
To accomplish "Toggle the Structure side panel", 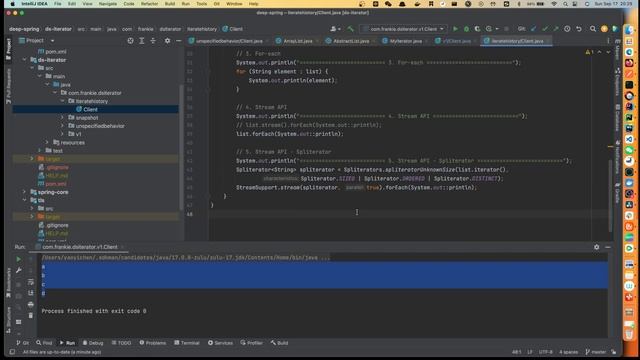I will (8, 320).
